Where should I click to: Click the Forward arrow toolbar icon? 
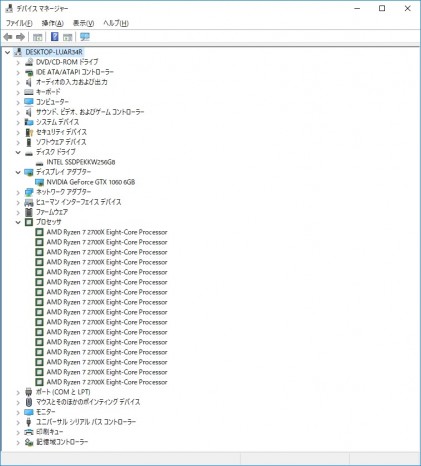pos(21,37)
